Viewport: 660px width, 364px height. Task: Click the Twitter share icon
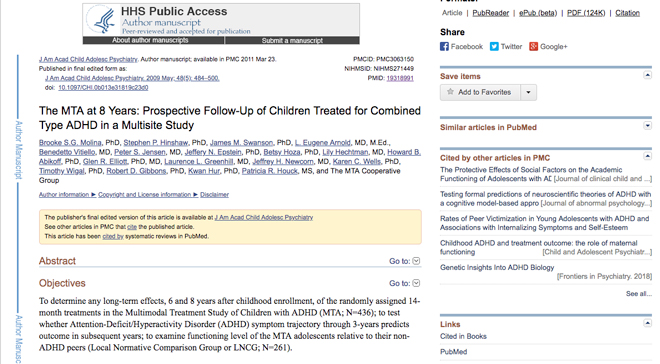pos(494,47)
